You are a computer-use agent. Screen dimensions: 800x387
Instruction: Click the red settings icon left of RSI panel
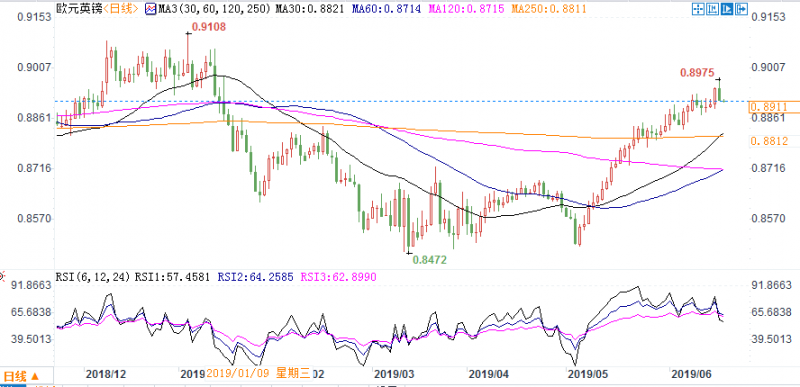pos(2,277)
